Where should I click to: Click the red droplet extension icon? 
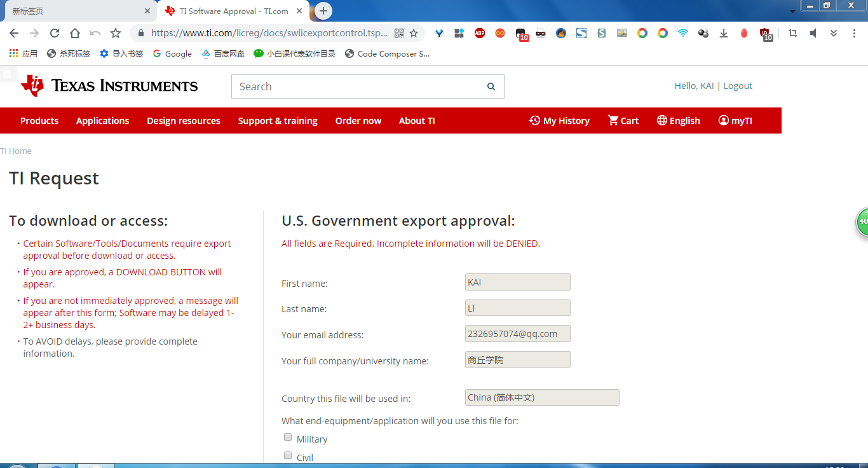pos(744,33)
